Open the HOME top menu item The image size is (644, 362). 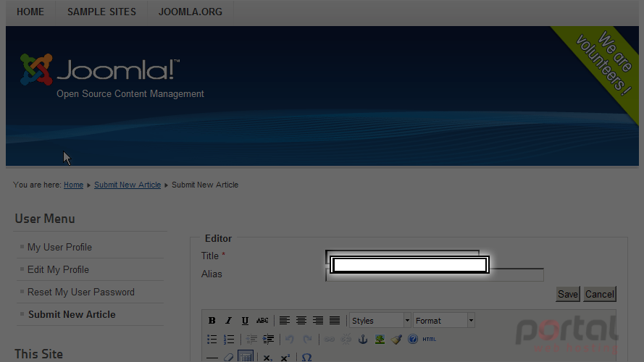point(30,12)
